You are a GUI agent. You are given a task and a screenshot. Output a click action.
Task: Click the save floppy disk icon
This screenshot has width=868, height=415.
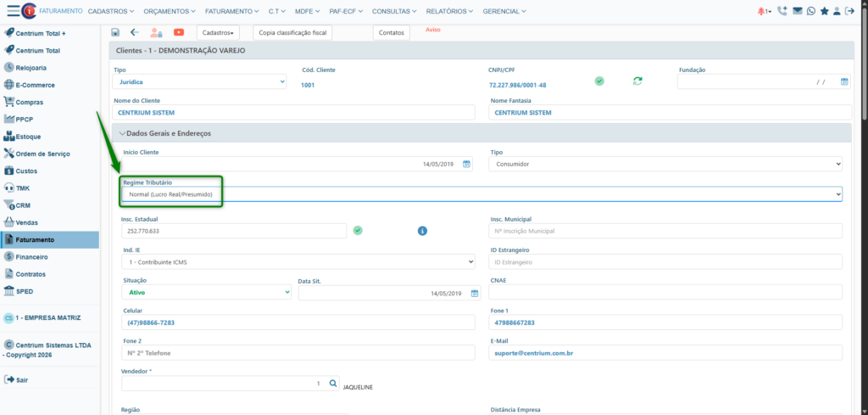pos(114,32)
